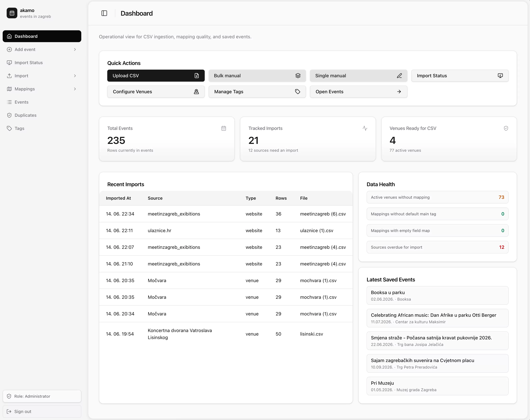Open Events in the sidebar
The image size is (530, 420).
pyautogui.click(x=42, y=102)
